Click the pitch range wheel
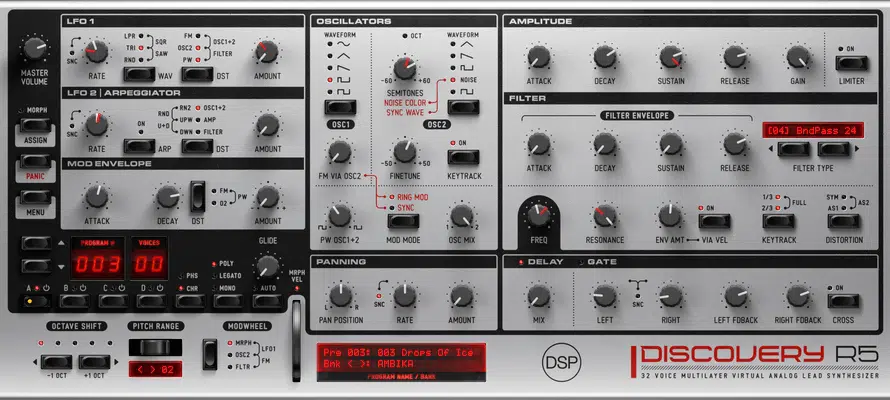 pos(156,347)
